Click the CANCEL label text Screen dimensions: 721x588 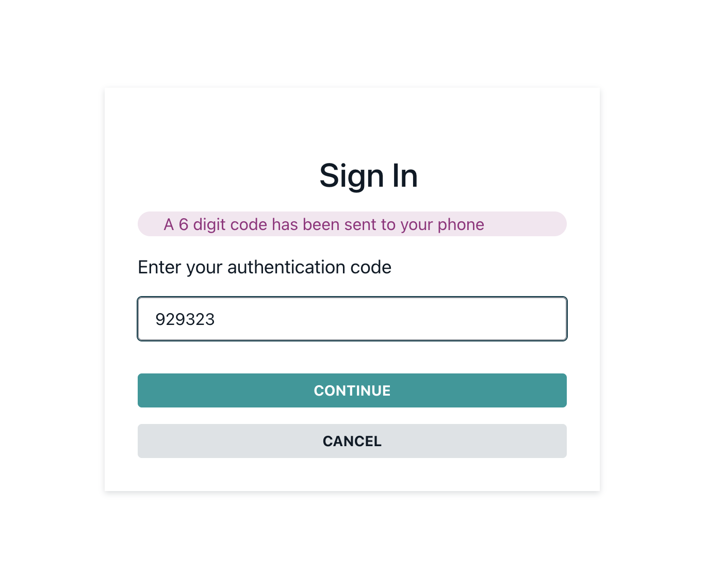click(352, 441)
